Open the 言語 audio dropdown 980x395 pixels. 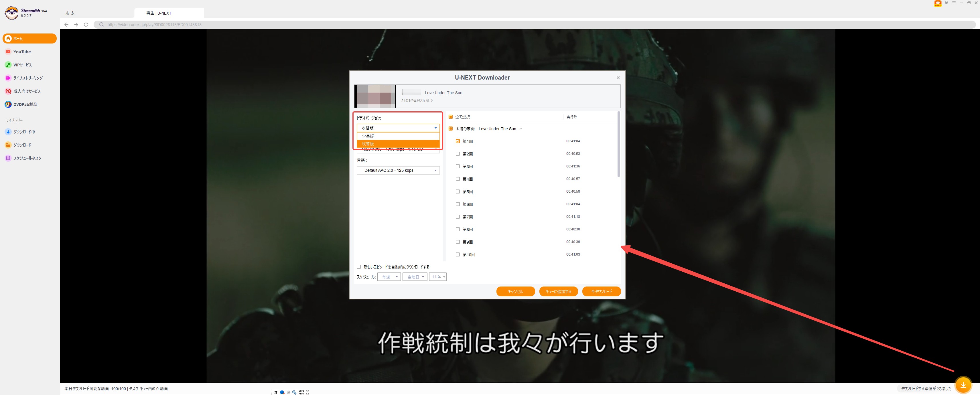tap(398, 170)
